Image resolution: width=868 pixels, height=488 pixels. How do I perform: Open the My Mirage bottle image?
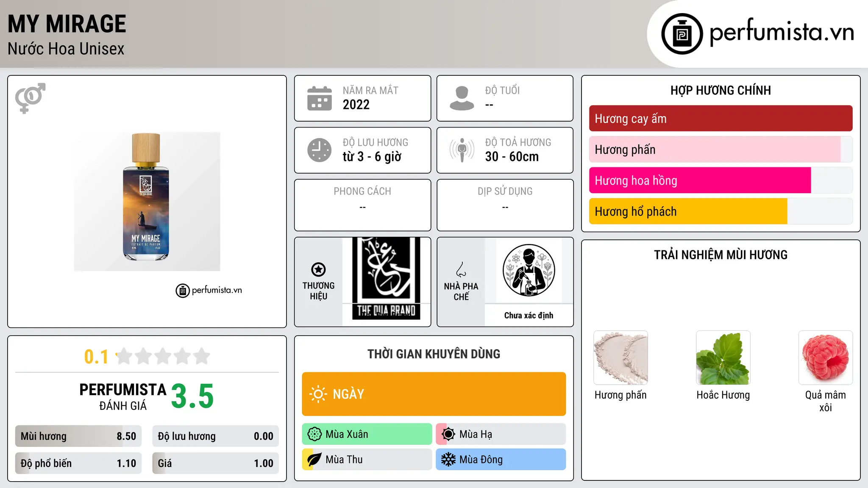[x=147, y=201]
